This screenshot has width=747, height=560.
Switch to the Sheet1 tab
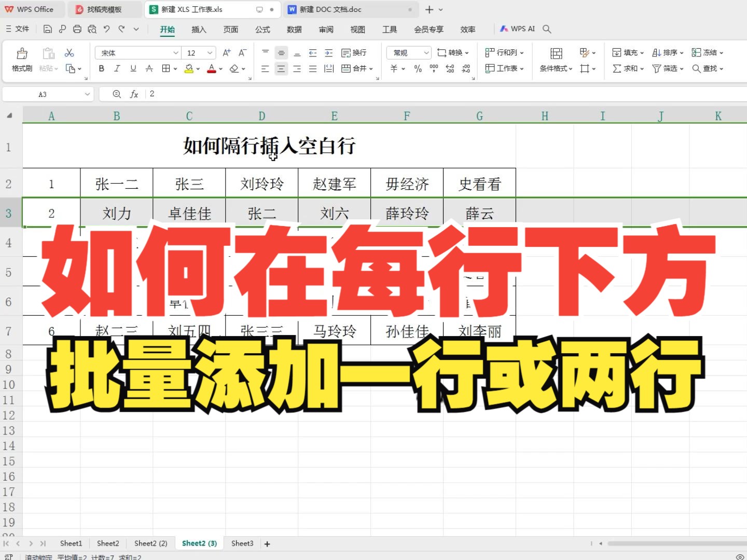pyautogui.click(x=71, y=543)
